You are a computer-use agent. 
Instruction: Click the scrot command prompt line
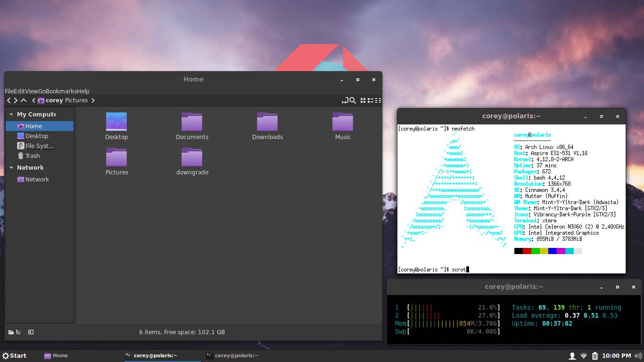tap(433, 270)
